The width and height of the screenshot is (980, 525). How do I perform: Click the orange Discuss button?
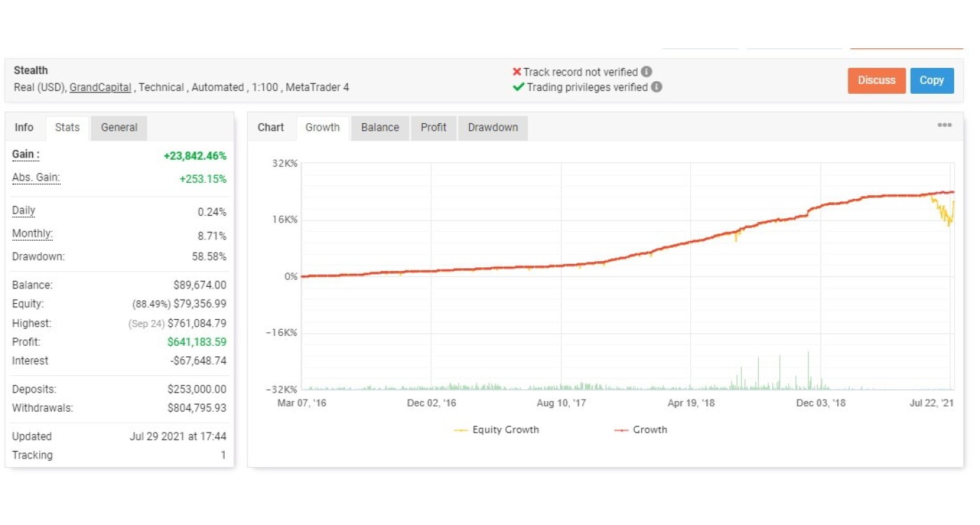[876, 80]
